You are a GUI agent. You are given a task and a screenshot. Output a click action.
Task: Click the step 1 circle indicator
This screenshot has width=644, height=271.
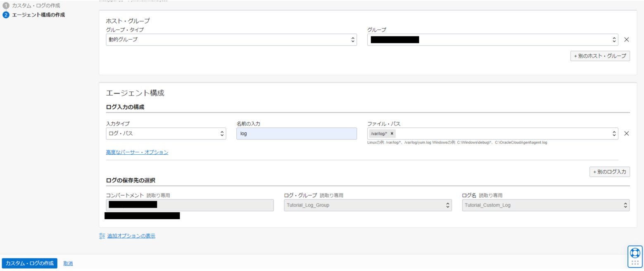tap(6, 6)
